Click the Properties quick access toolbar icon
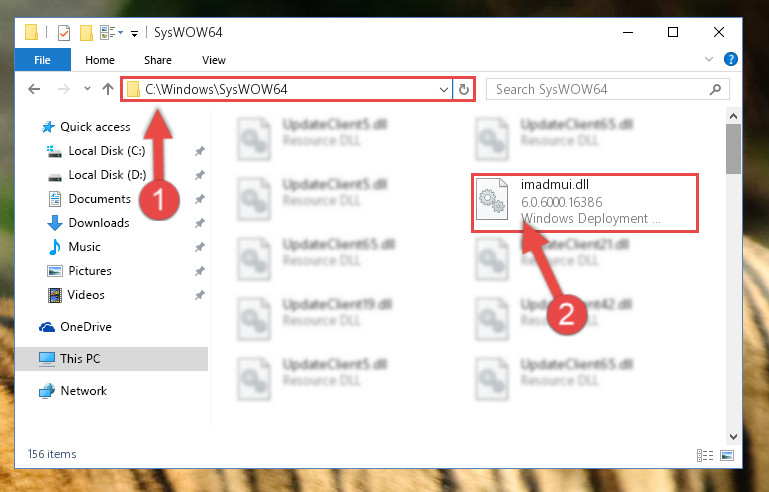This screenshot has height=492, width=769. click(x=64, y=33)
